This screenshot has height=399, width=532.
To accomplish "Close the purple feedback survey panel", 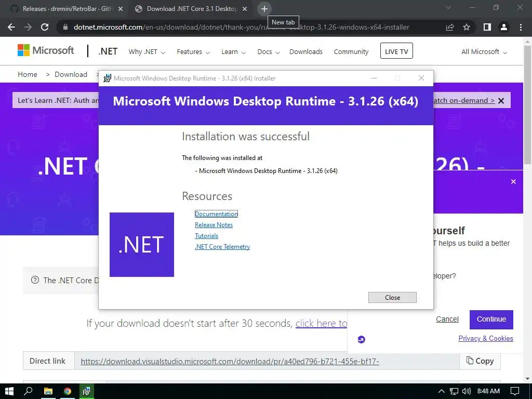I will 513,181.
